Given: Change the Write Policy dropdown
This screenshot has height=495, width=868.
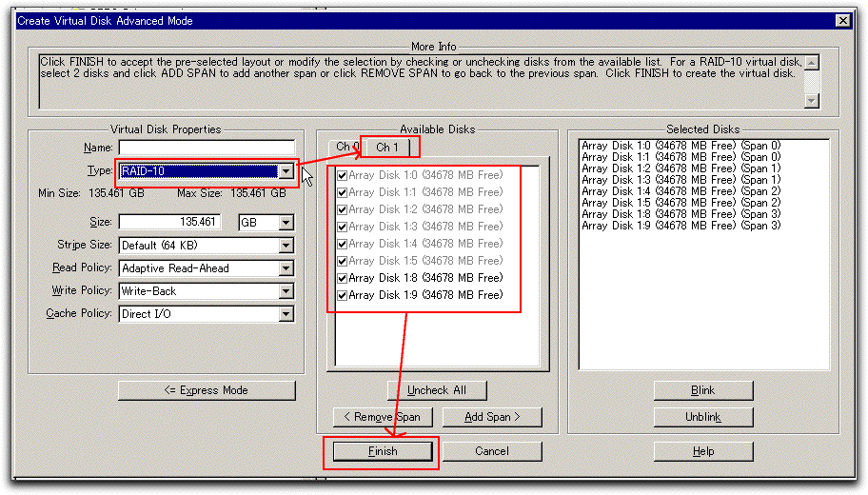Looking at the screenshot, I should click(286, 291).
